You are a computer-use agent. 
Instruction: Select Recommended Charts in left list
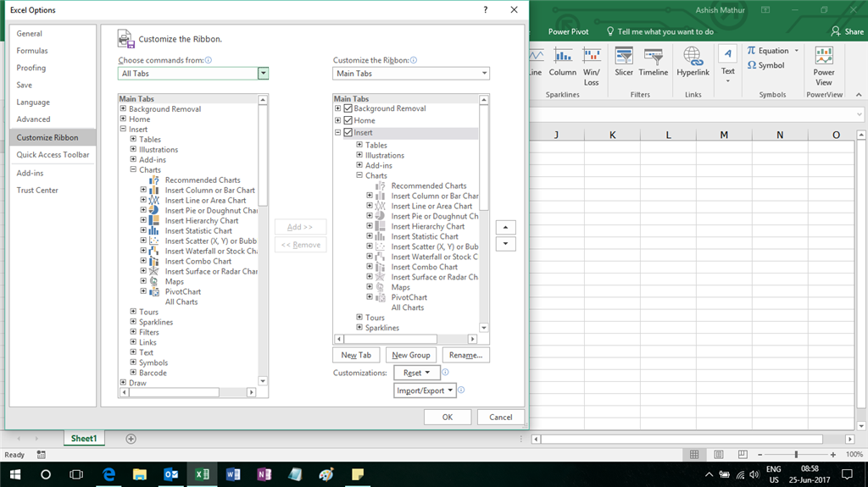(203, 180)
